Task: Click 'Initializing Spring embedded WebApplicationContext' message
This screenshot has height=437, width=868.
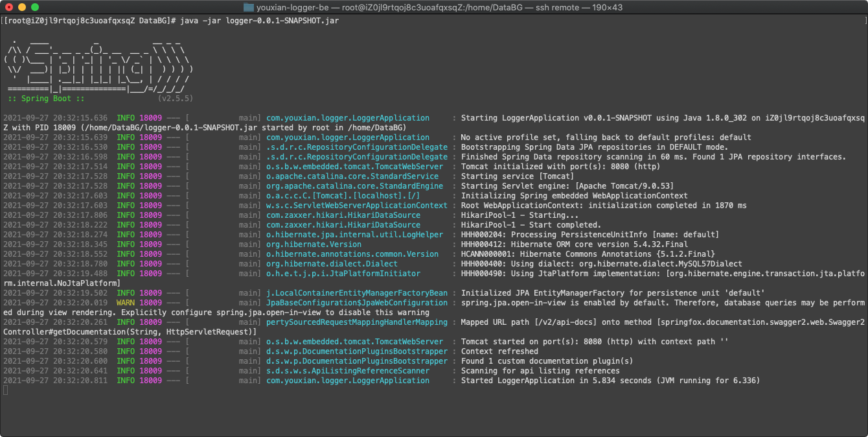Action: point(574,196)
